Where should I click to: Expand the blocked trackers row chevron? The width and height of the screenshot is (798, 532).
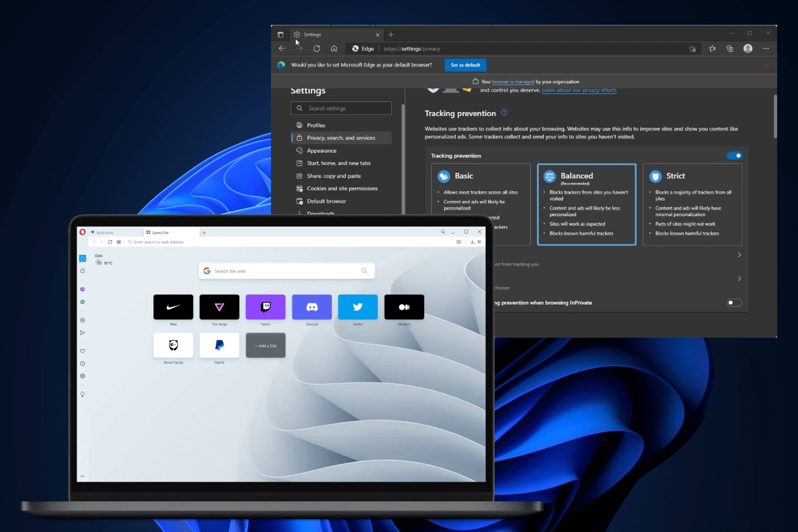739,255
